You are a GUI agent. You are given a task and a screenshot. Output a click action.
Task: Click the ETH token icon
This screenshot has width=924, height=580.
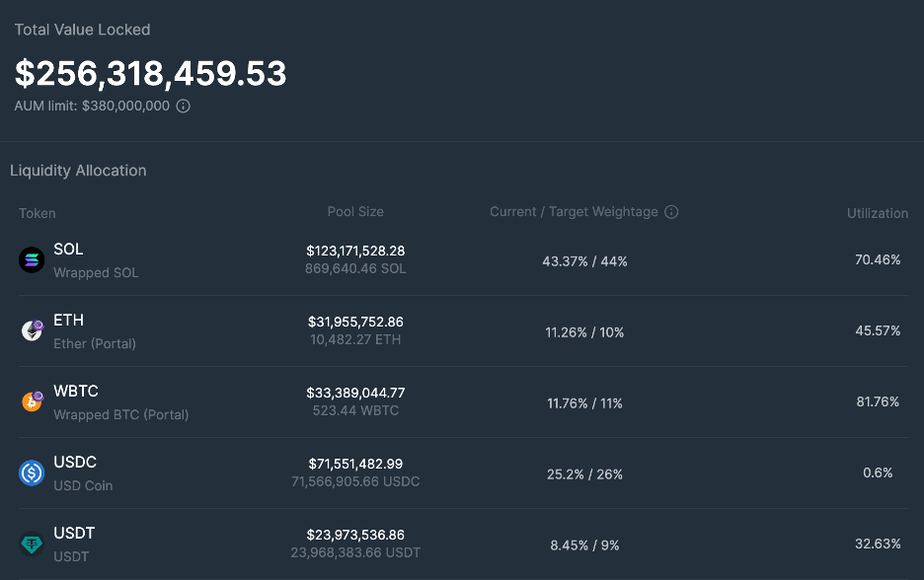pos(33,331)
